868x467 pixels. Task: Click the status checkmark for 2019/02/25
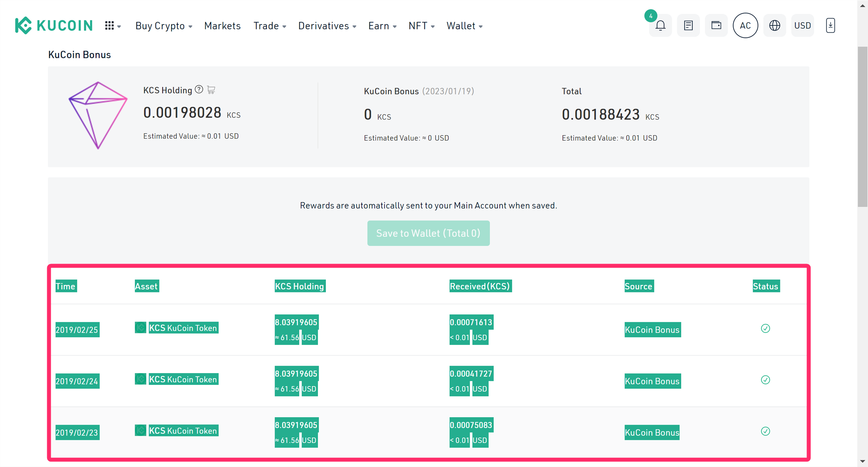pyautogui.click(x=765, y=329)
